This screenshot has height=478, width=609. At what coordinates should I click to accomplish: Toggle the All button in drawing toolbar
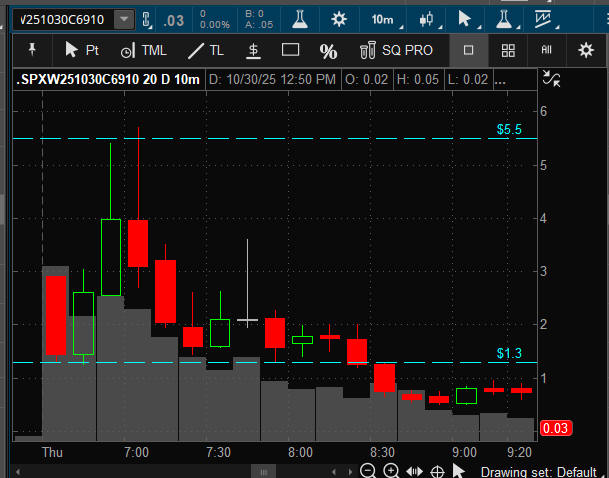547,49
